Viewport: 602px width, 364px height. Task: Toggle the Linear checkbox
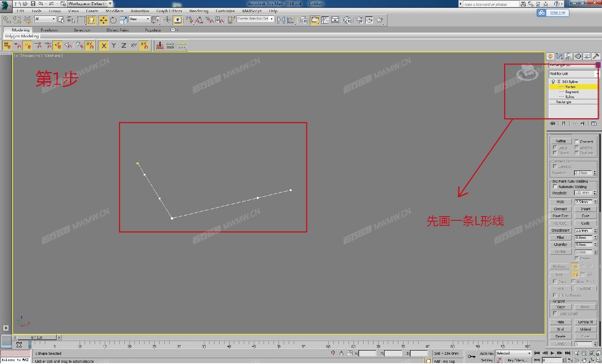555,147
